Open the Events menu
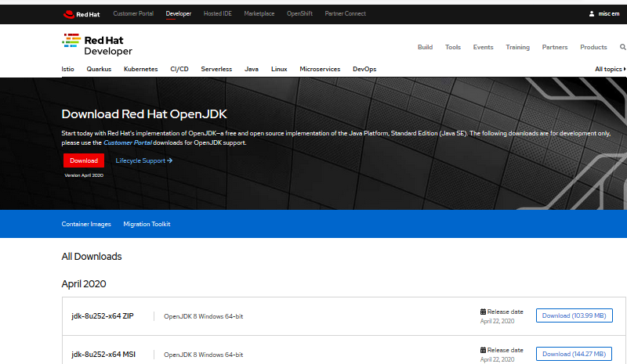 click(x=483, y=47)
